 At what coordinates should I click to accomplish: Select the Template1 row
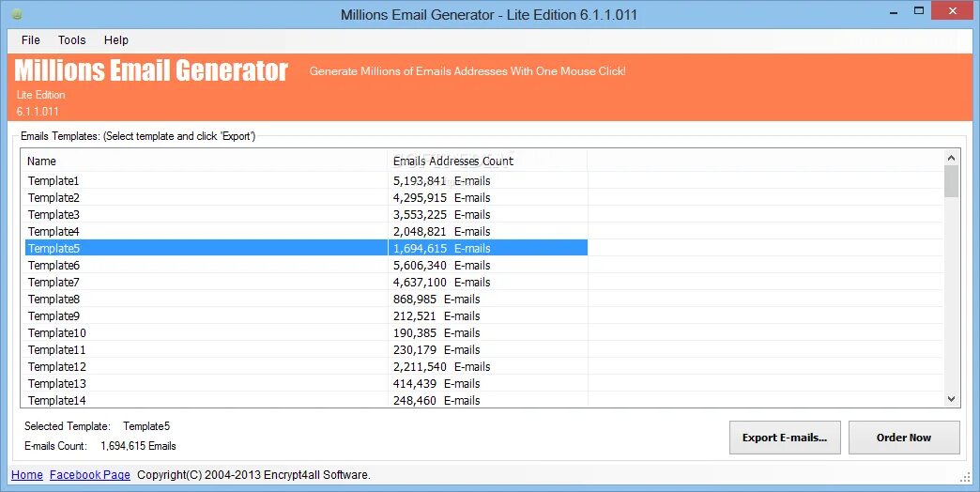pyautogui.click(x=306, y=180)
